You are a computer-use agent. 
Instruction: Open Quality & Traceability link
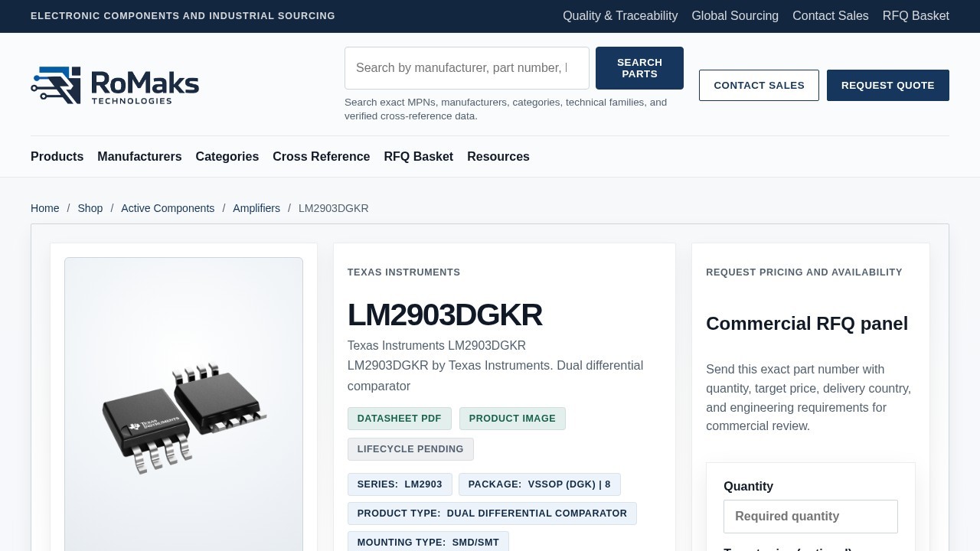pos(620,15)
